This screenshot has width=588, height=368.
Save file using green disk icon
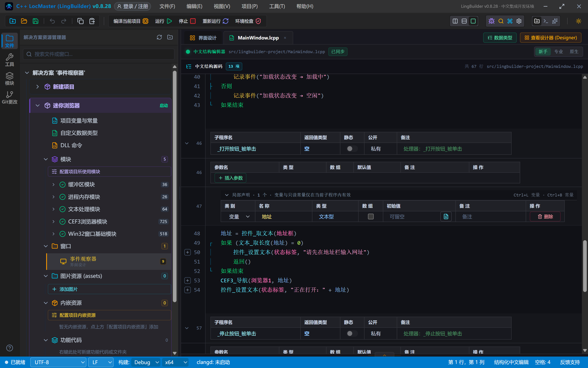[36, 21]
